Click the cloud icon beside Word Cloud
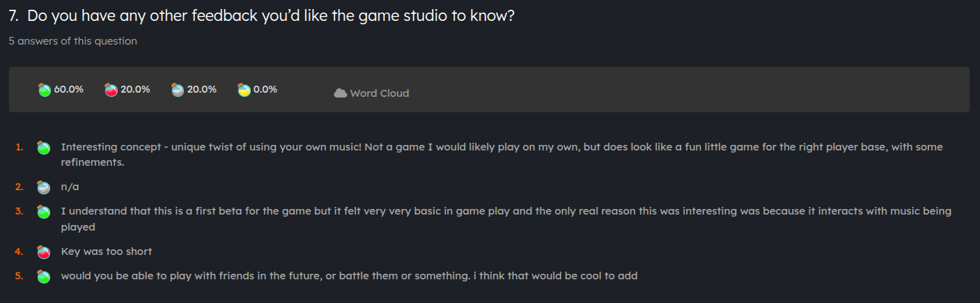Image resolution: width=980 pixels, height=303 pixels. click(x=341, y=93)
